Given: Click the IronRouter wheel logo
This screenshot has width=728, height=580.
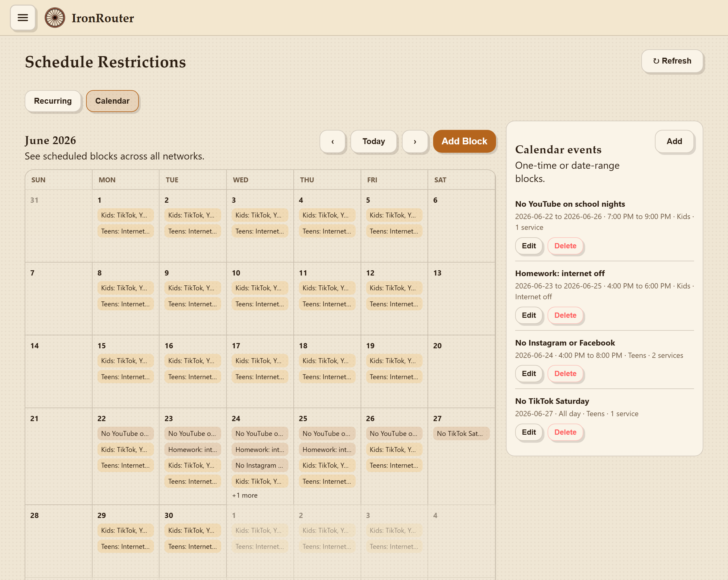Looking at the screenshot, I should click(x=55, y=18).
